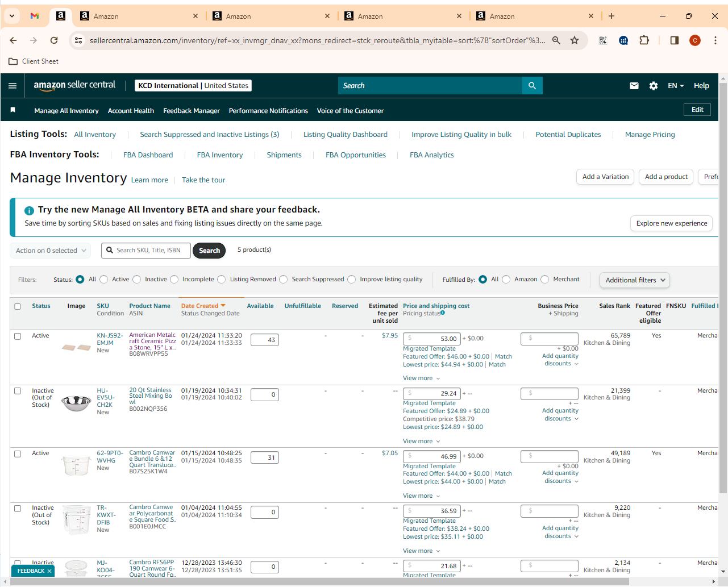Viewport: 728px width, 587px height.
Task: Click the bookmark flag icon in navigation bar
Action: coord(13,110)
